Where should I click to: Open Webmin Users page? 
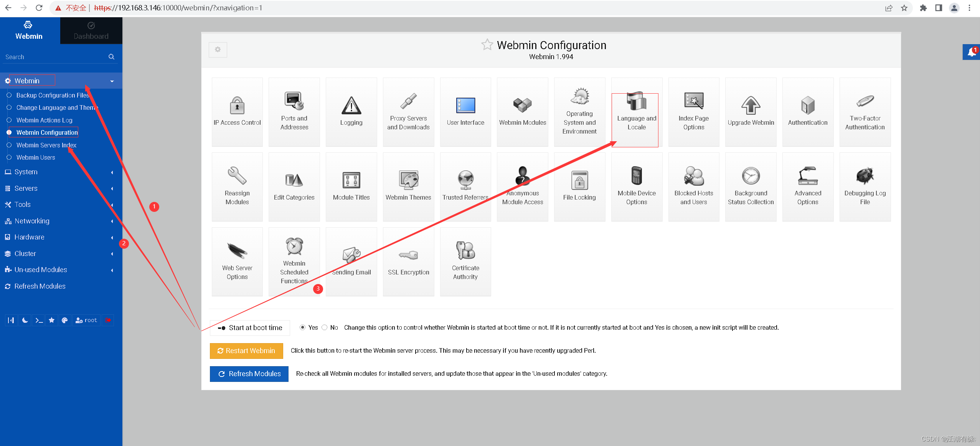pyautogui.click(x=36, y=157)
